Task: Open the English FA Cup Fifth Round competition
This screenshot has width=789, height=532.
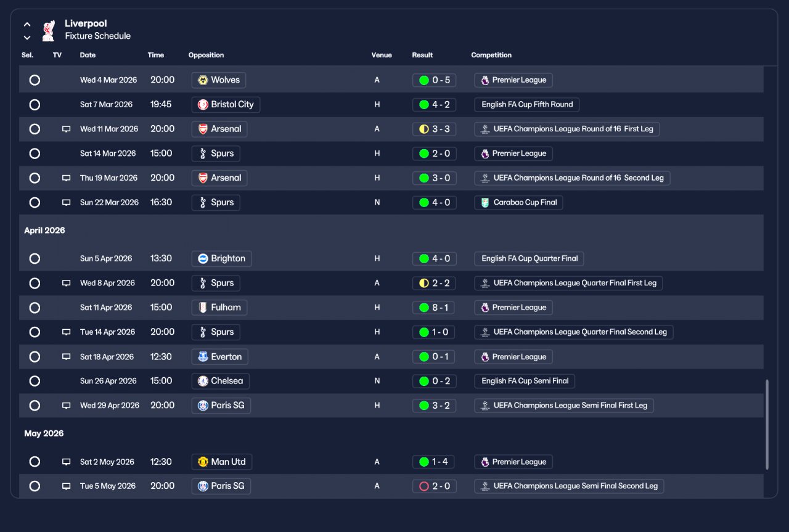Action: tap(527, 105)
